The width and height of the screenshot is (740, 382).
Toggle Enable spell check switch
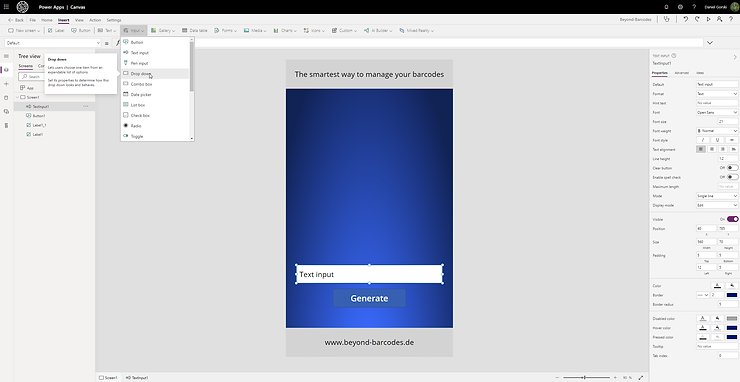coord(732,177)
